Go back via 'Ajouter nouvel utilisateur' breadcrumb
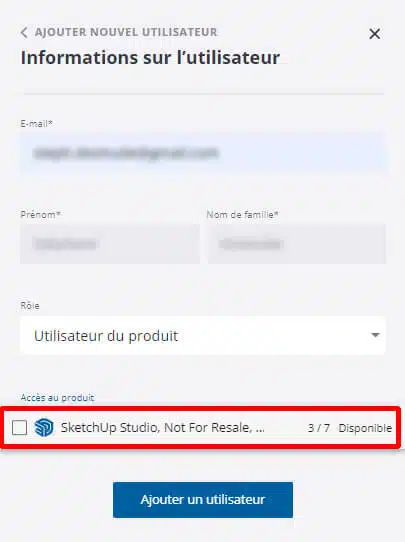Viewport: 405px width, 542px height. [x=126, y=32]
